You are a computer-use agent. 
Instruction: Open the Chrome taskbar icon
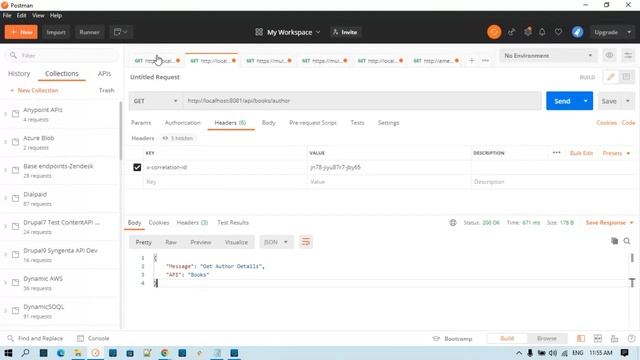pyautogui.click(x=164, y=353)
